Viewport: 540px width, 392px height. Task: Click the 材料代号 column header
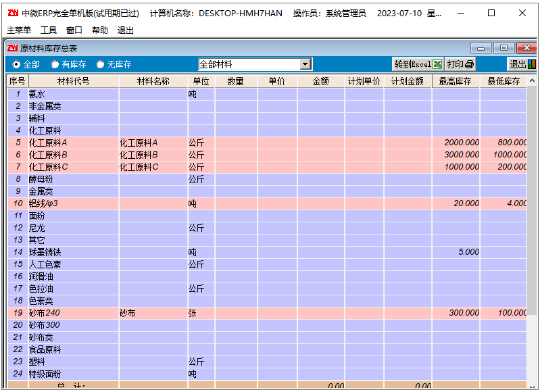click(74, 81)
